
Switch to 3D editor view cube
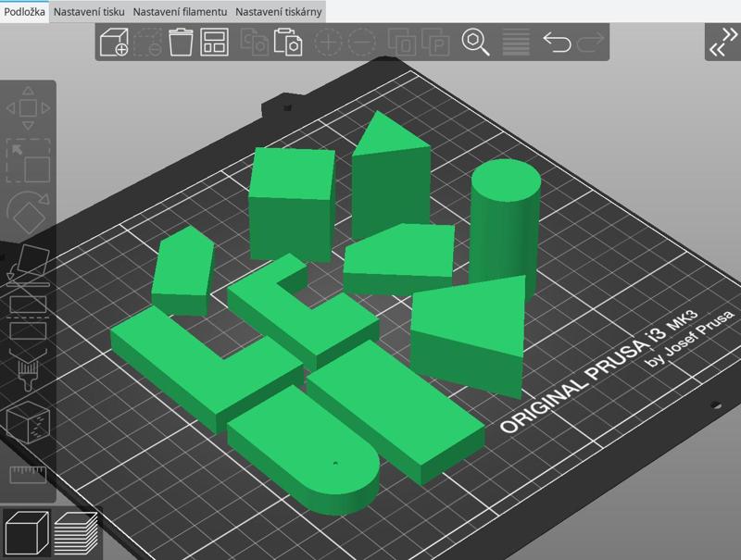27,532
